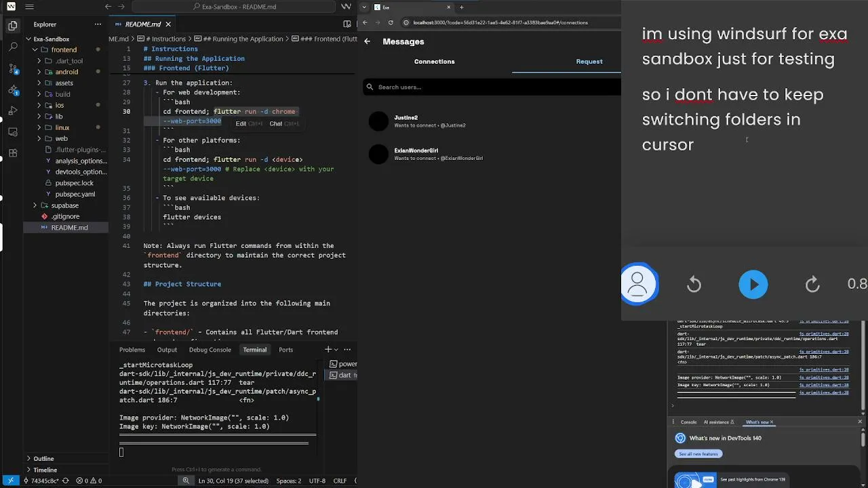Open pubspec.yaml file

(66, 195)
